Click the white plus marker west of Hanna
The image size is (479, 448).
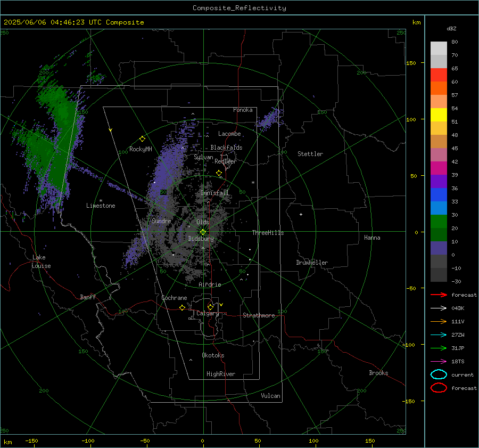click(301, 214)
